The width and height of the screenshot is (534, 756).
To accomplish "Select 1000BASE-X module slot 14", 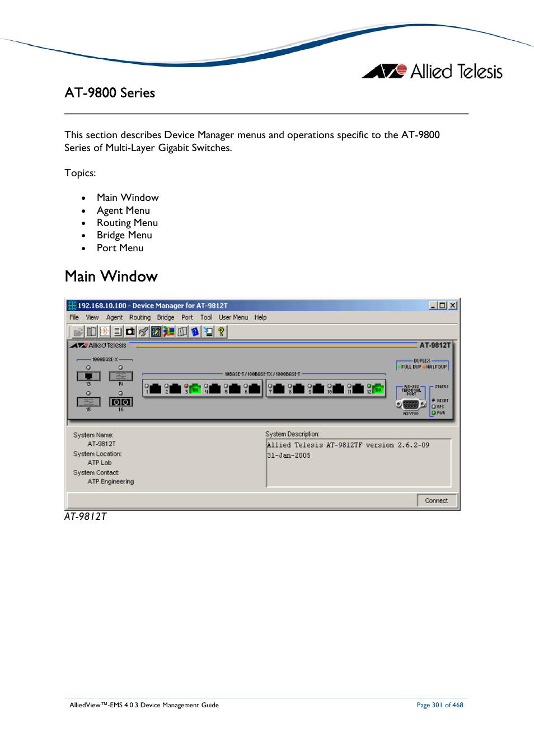I will (x=121, y=376).
